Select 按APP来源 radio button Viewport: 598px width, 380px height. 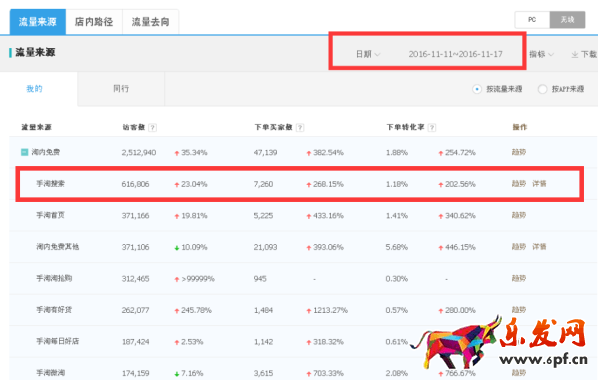tap(542, 89)
